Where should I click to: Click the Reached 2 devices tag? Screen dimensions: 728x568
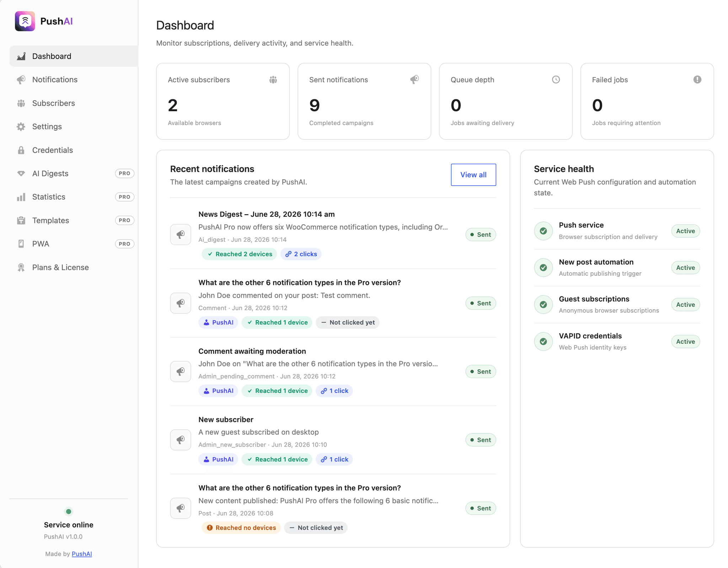pyautogui.click(x=239, y=254)
